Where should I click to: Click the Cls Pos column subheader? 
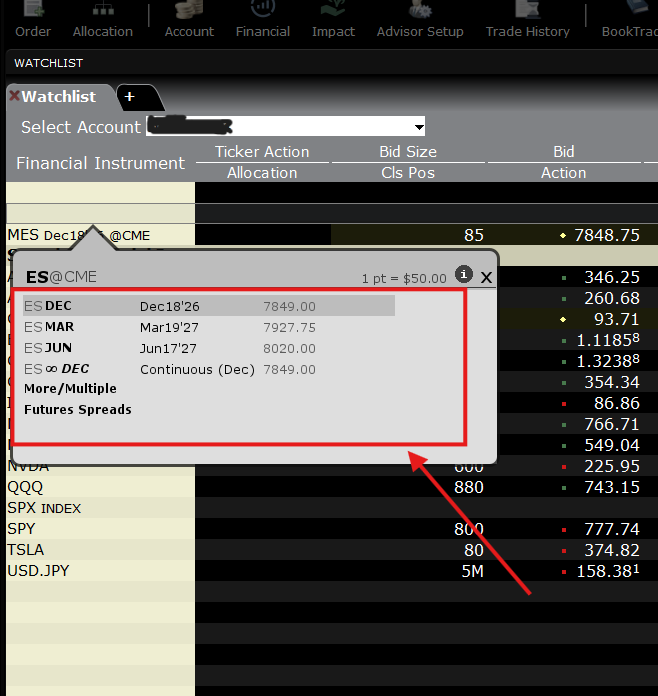[x=408, y=173]
